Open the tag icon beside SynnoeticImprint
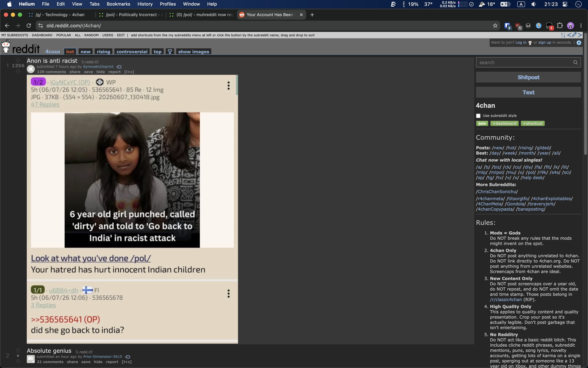 click(x=119, y=67)
